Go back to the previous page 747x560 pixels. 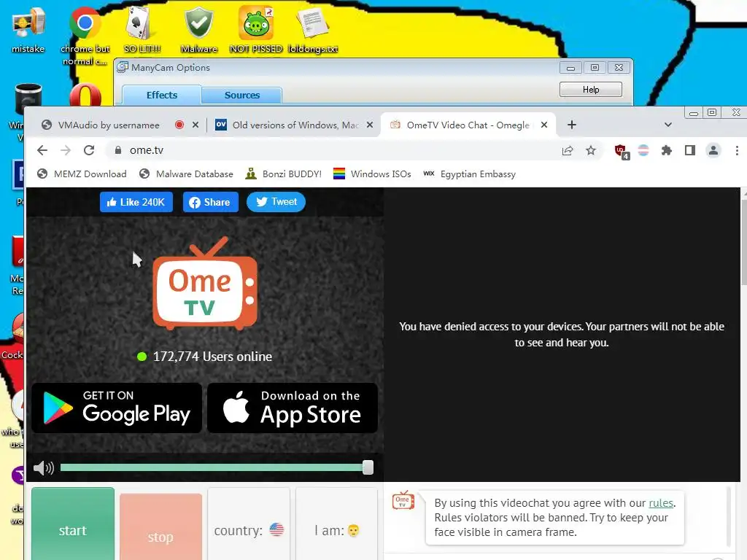42,150
